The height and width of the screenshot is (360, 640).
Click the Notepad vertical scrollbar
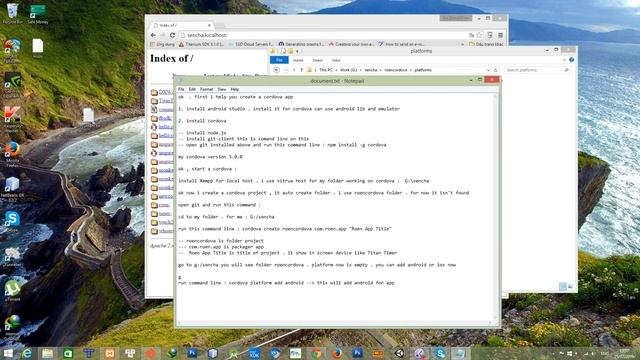coord(496,207)
